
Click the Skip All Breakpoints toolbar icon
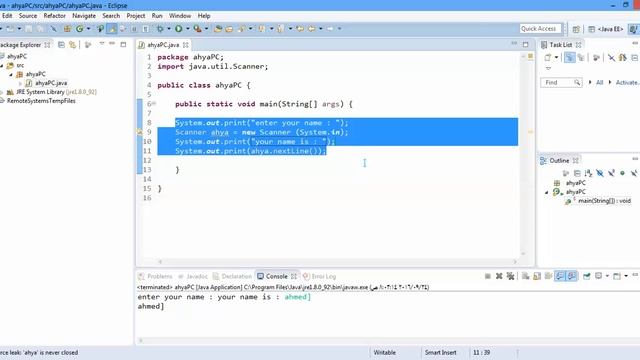tap(54, 29)
